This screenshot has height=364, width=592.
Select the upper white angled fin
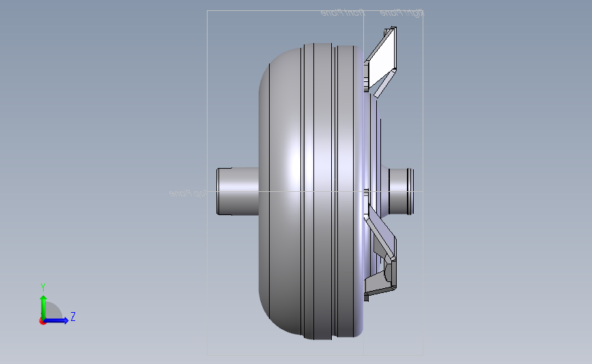(x=381, y=57)
